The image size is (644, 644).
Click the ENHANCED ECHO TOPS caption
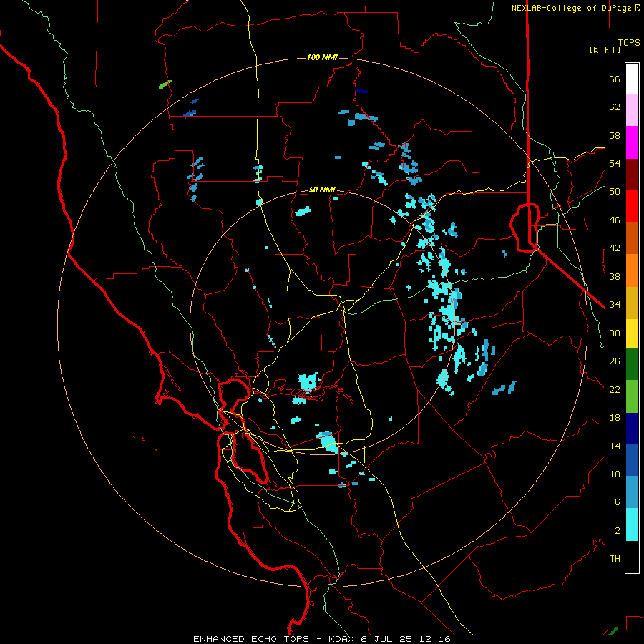click(251, 639)
